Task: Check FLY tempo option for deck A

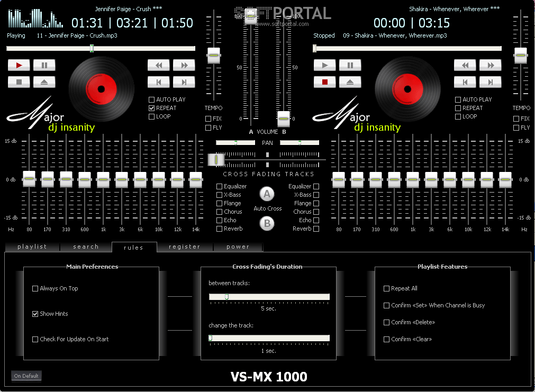Action: click(208, 127)
